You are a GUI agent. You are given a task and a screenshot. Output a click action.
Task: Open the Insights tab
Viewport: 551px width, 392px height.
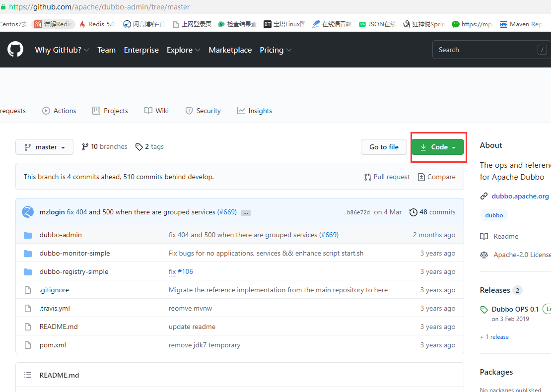tap(255, 111)
